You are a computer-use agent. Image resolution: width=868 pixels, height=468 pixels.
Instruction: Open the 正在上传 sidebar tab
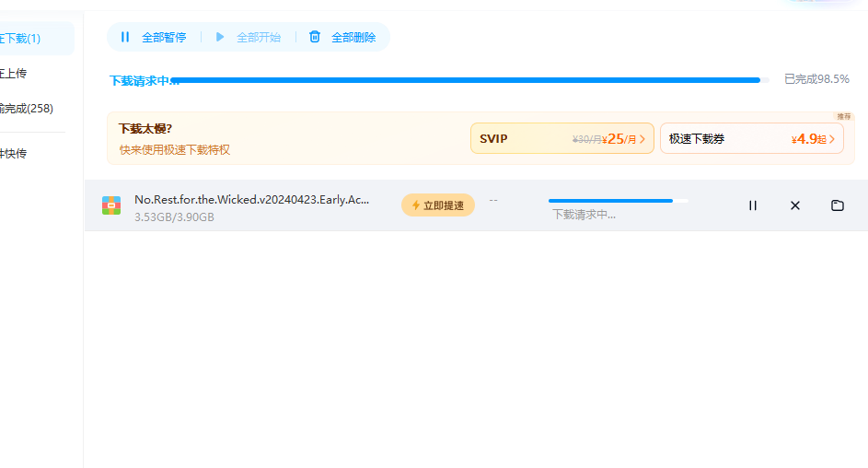tap(14, 73)
